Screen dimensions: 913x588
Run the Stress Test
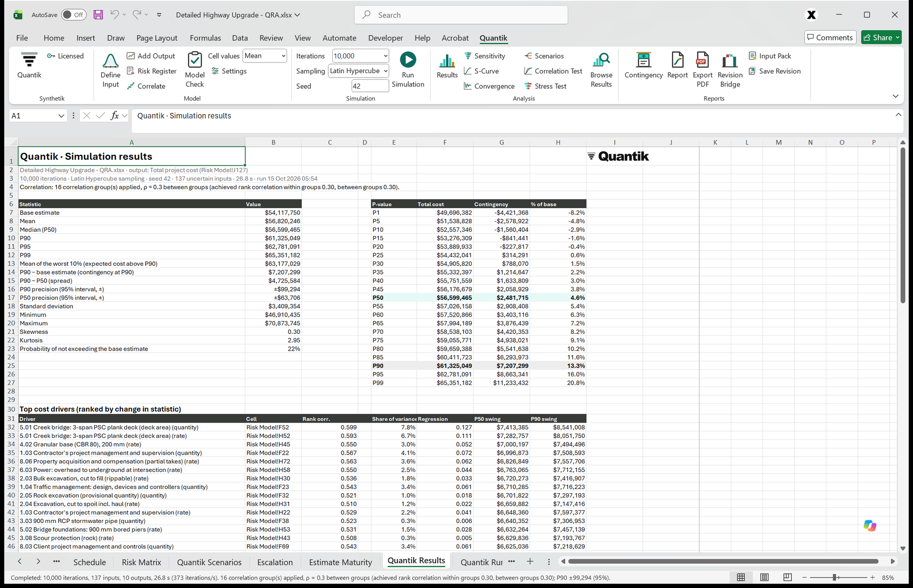pos(545,86)
